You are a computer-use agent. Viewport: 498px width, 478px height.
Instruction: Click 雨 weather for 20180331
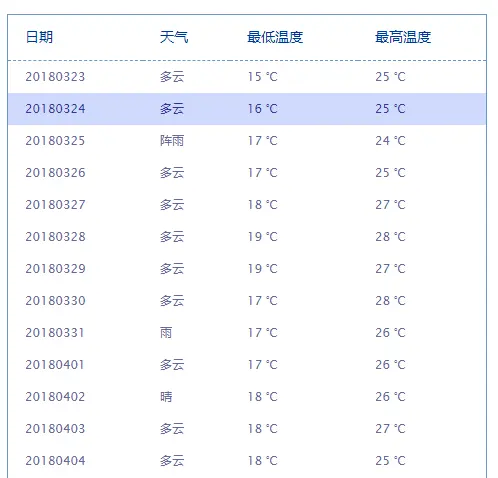click(166, 333)
